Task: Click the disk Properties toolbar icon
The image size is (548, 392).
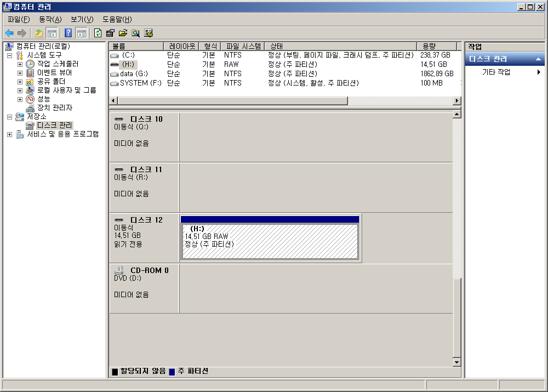Action: point(110,33)
